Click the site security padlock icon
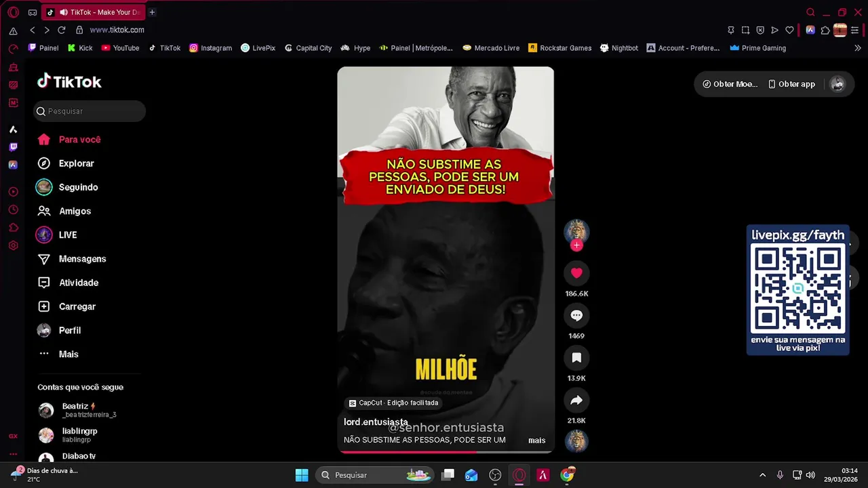Image resolution: width=868 pixels, height=488 pixels. coord(79,30)
